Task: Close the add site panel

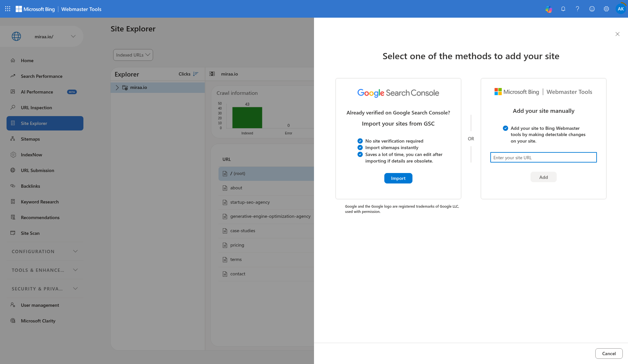Action: pyautogui.click(x=618, y=34)
